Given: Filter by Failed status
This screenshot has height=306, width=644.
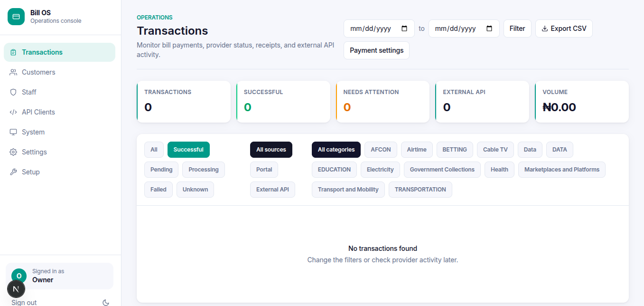Looking at the screenshot, I should point(159,190).
